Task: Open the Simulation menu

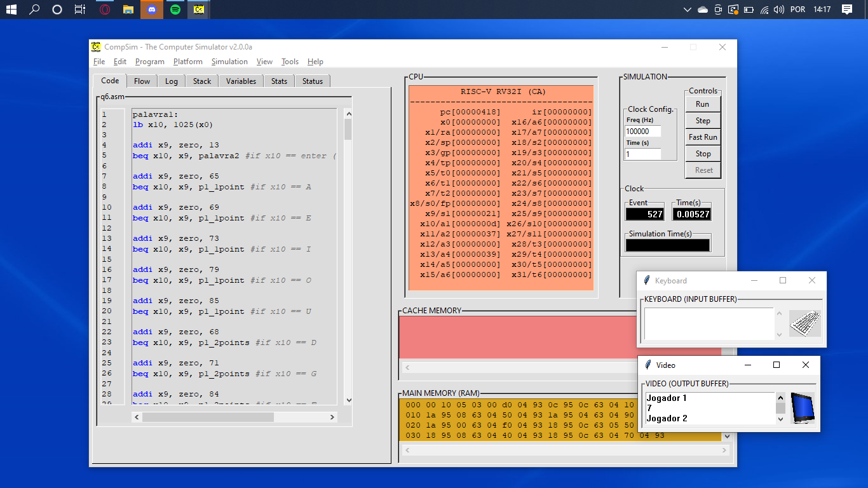Action: click(229, 61)
